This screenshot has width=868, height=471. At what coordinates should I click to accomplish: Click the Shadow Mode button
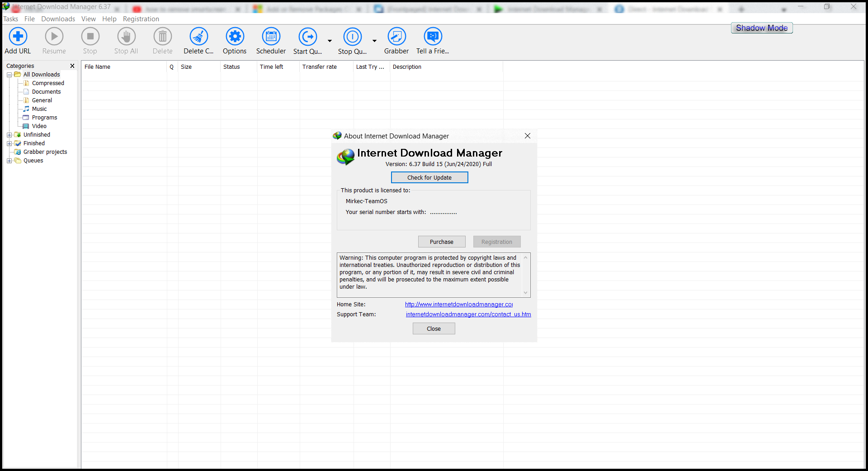coord(762,28)
